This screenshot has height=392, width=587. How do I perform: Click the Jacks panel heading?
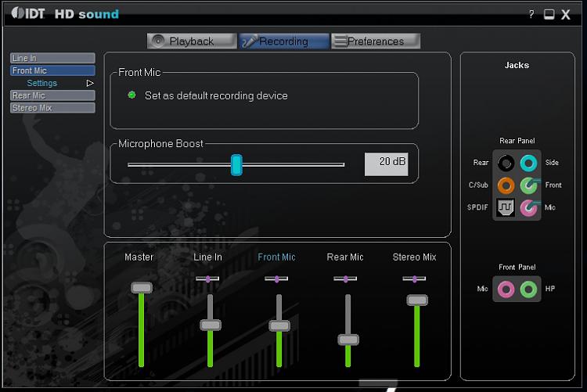(x=517, y=65)
